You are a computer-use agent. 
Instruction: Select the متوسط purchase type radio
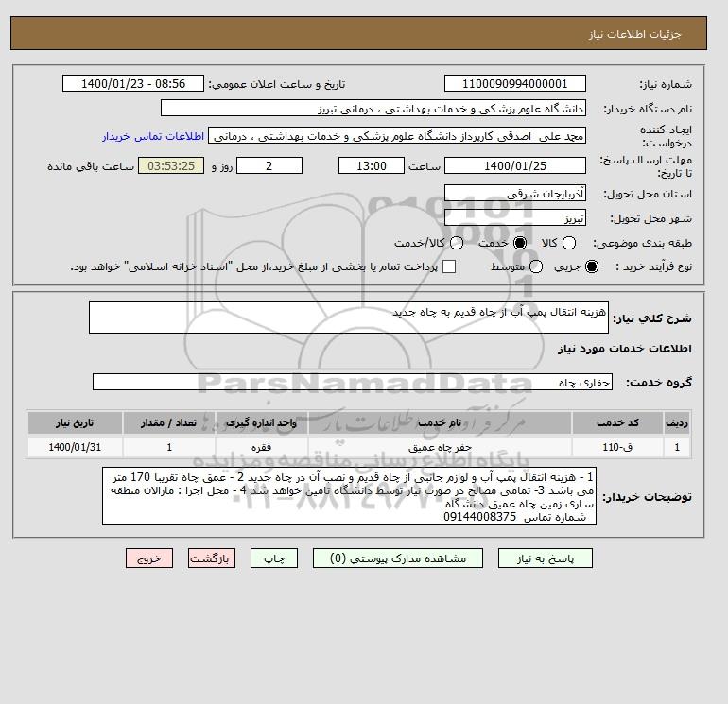(x=536, y=266)
